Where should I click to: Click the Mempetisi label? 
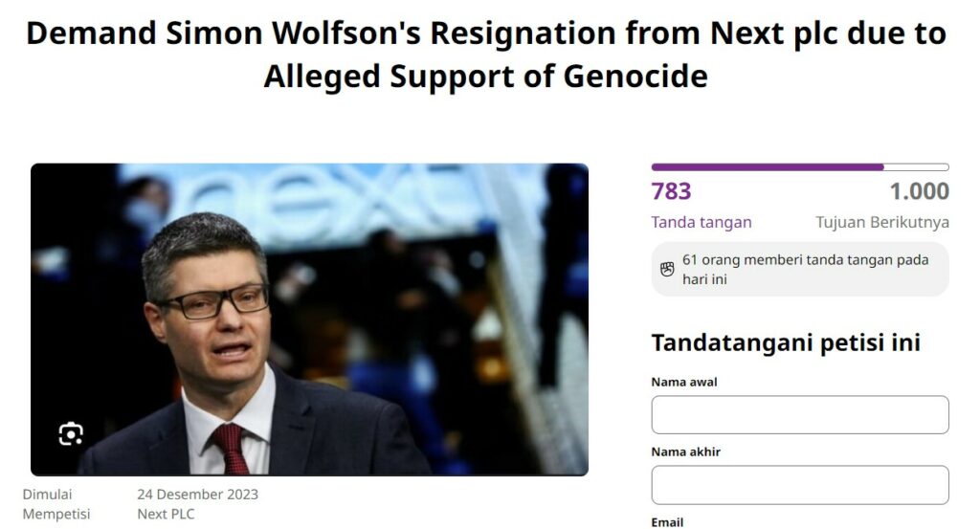coord(56,514)
